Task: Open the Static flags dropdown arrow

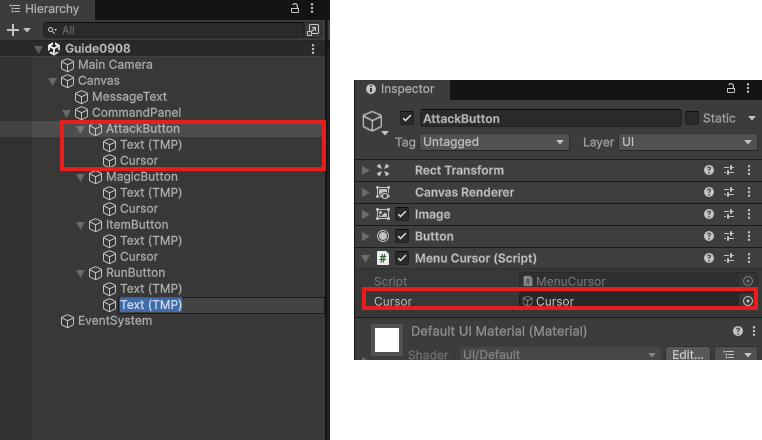Action: (x=752, y=118)
